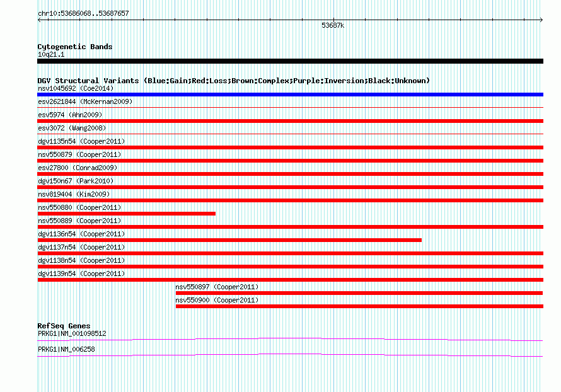The image size is (561, 392).
Task: Select the magenta PRKG1|NM_001098512 gene track line
Action: tap(290, 339)
